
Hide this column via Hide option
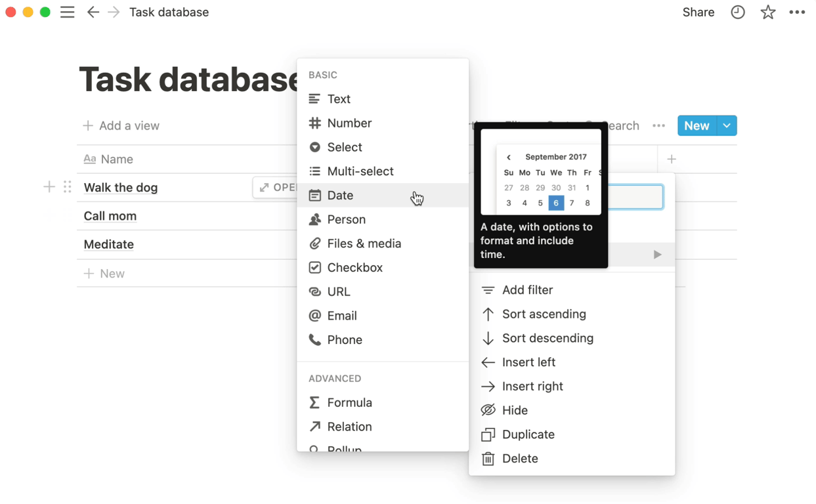515,410
